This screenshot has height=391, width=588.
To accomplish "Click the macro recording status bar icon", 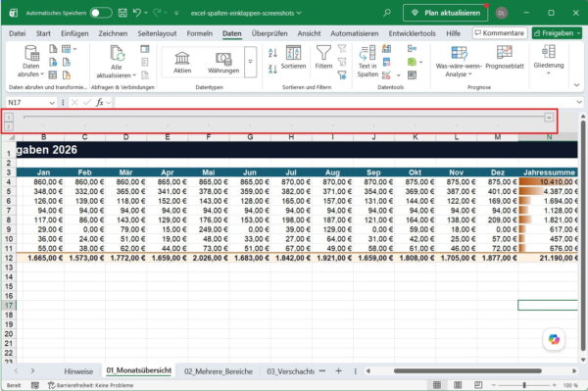I will [35, 385].
